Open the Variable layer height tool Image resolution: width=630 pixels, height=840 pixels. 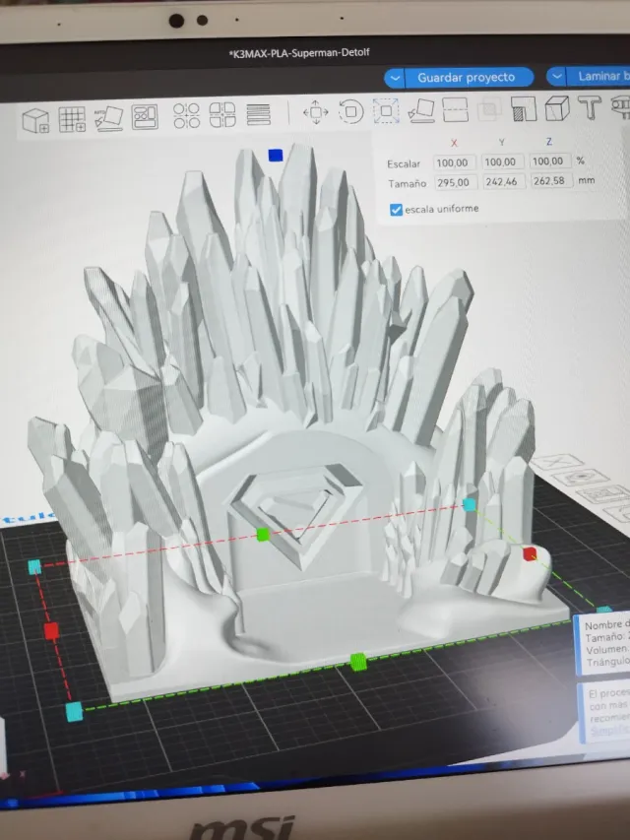click(258, 113)
